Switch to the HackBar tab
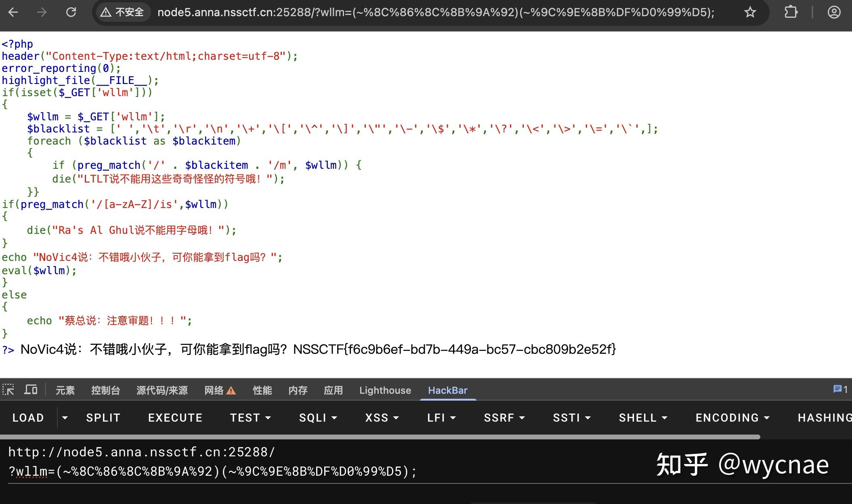852x504 pixels. 448,390
